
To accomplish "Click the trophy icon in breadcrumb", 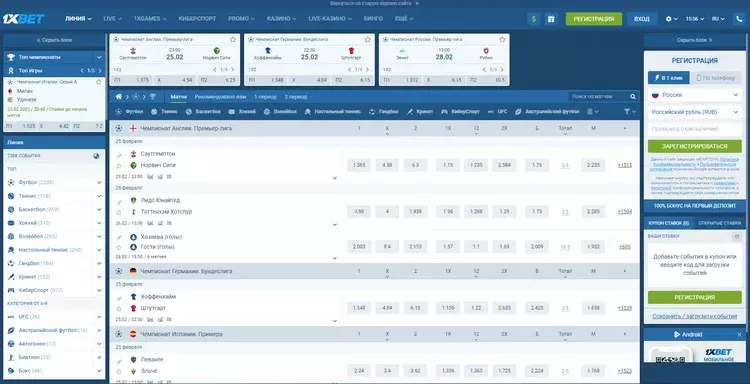I will coord(153,97).
